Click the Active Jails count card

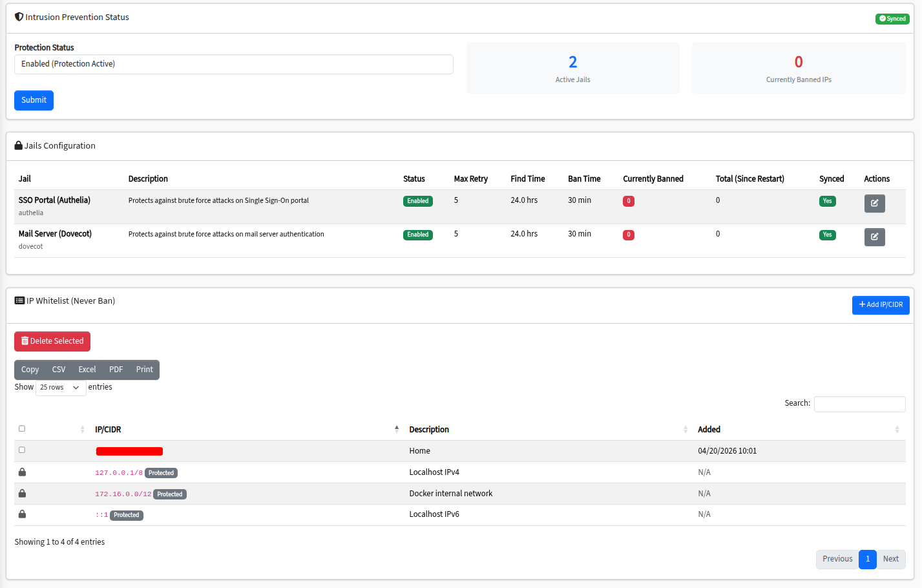[573, 68]
